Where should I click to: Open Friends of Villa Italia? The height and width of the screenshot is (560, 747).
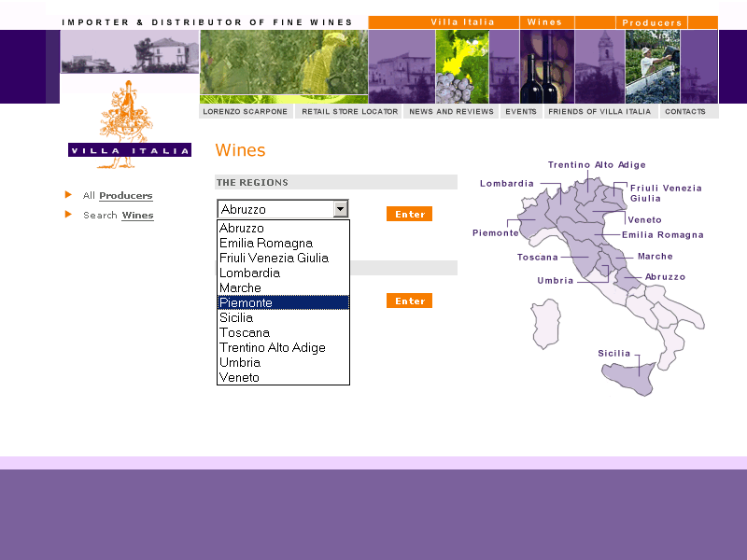pyautogui.click(x=599, y=111)
